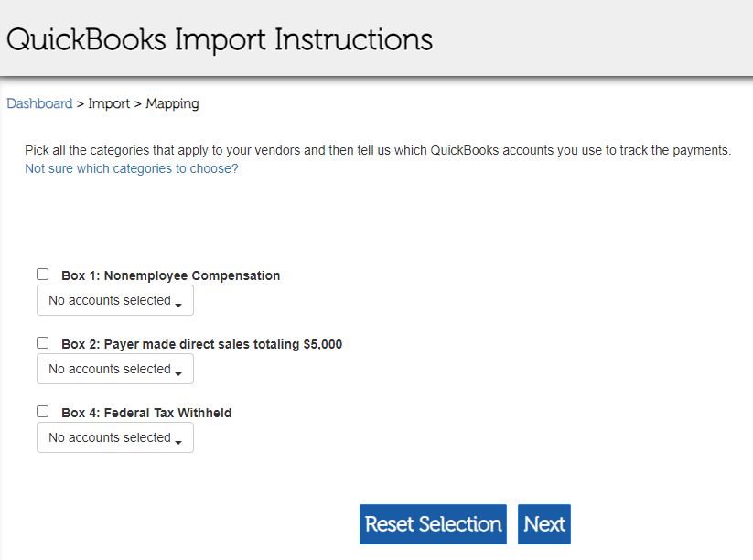This screenshot has width=753, height=560.
Task: Open the accounts dropdown under Federal Tax Withheld
Action: tap(110, 437)
